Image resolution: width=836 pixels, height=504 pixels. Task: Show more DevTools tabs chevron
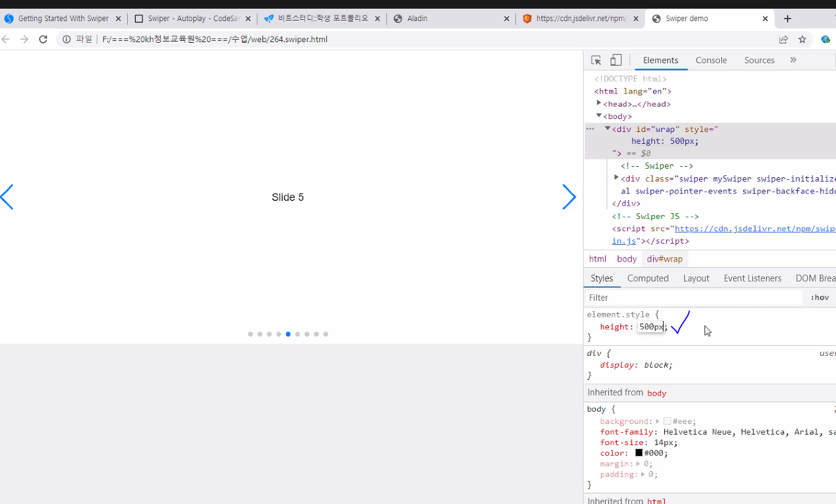coord(793,60)
